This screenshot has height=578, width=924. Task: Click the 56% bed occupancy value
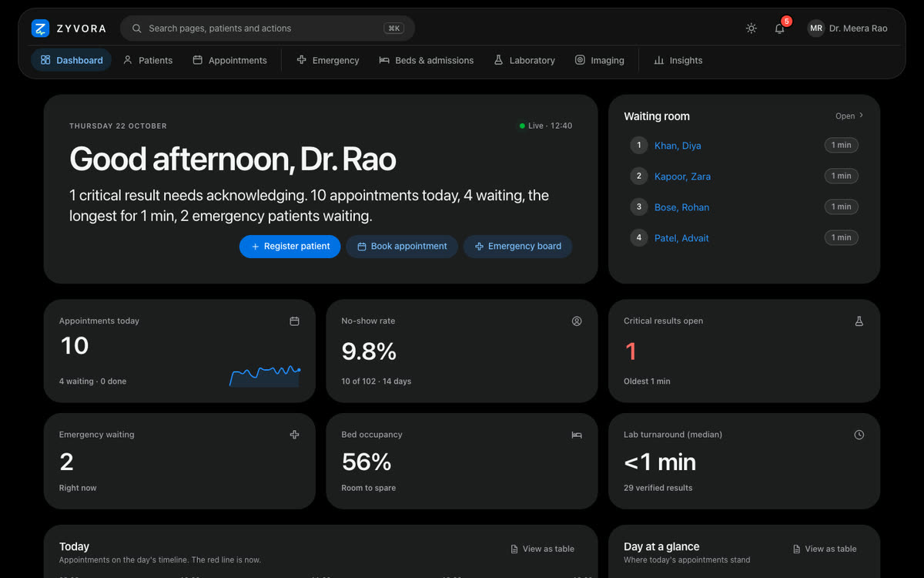click(x=367, y=462)
